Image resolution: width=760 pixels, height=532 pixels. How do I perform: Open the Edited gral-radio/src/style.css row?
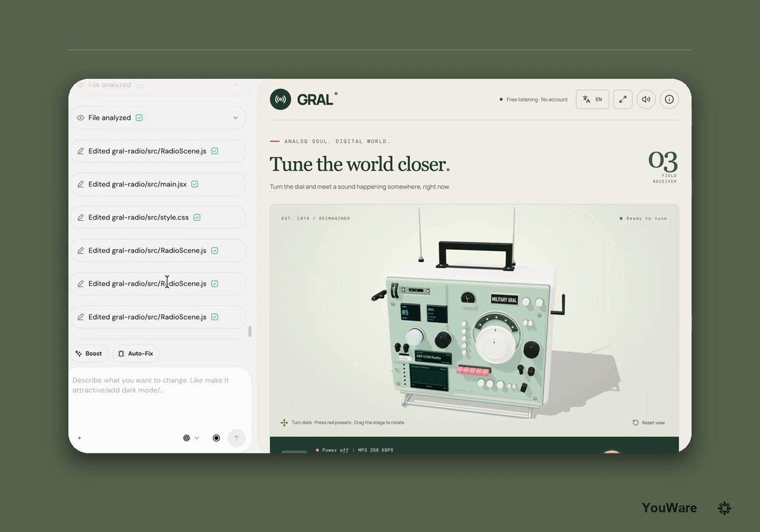tap(158, 217)
